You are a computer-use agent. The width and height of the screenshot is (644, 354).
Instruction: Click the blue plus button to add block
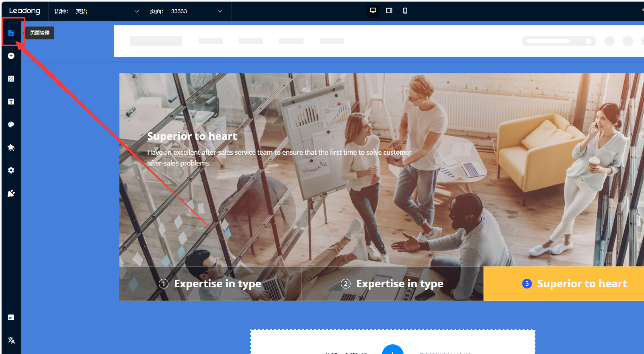tap(392, 350)
